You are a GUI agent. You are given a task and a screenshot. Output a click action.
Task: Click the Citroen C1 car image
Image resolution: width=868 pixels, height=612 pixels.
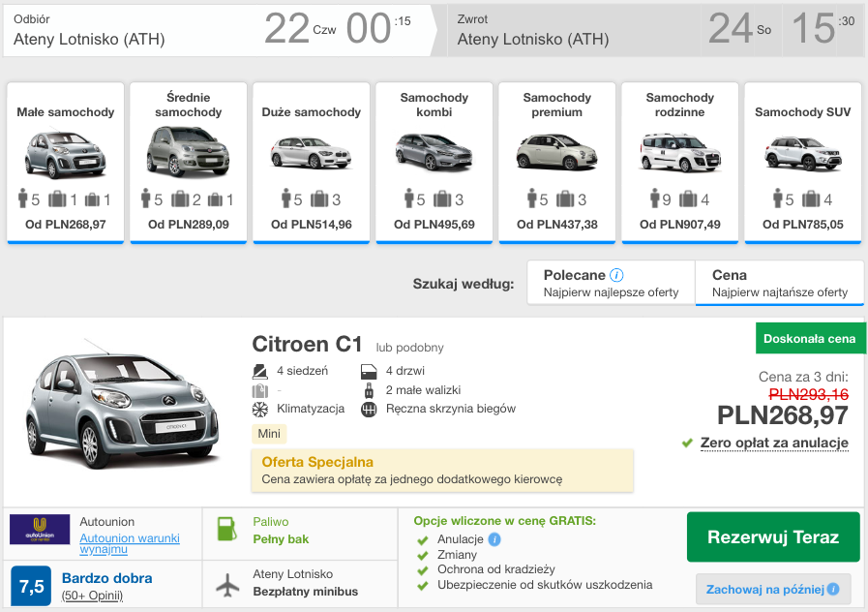(122, 405)
